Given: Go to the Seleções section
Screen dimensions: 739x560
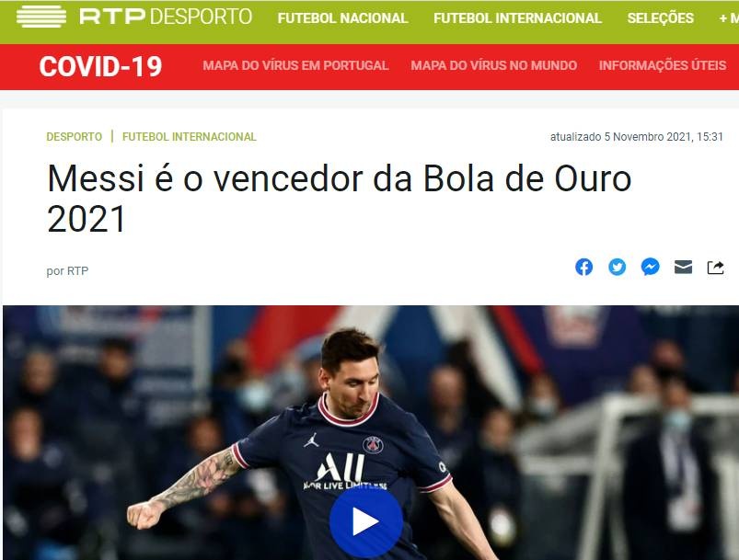Looking at the screenshot, I should coord(660,17).
